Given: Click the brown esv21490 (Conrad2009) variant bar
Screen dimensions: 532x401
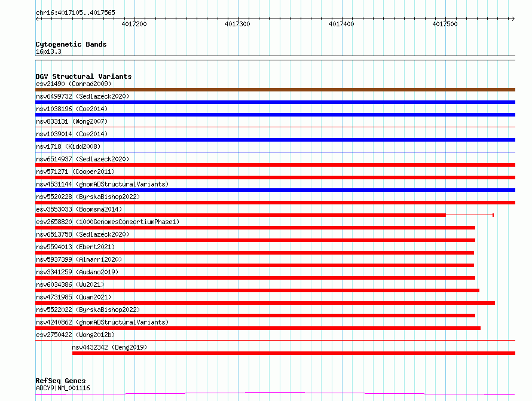Looking at the screenshot, I should [x=275, y=90].
